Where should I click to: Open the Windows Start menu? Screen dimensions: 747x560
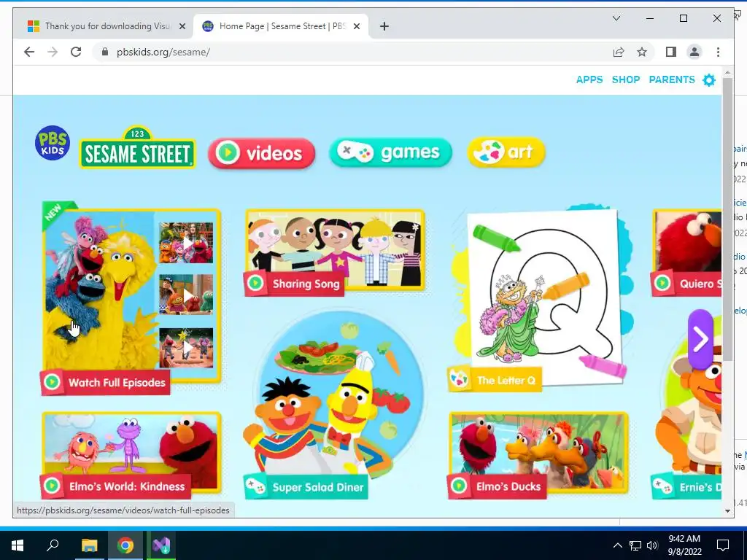tap(18, 545)
